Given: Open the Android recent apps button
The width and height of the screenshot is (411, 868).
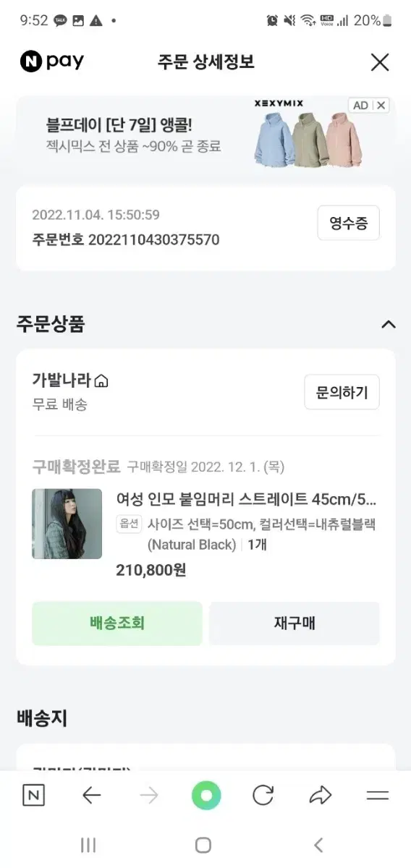Looking at the screenshot, I should (x=88, y=845).
